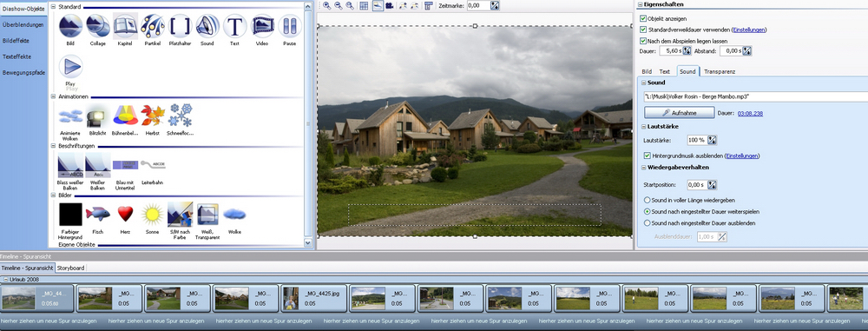Toggle Hintergrundmusik ausblenden checkbox

coord(648,156)
